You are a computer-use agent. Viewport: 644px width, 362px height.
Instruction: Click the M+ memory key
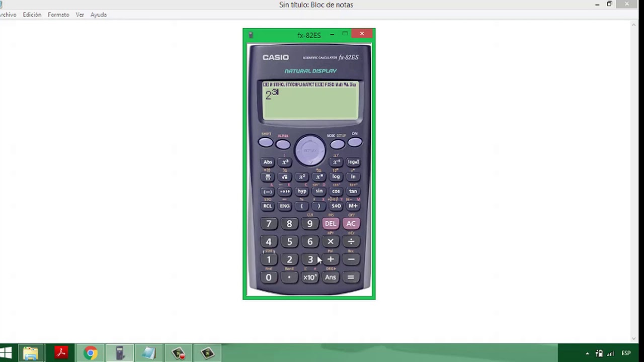pos(353,206)
